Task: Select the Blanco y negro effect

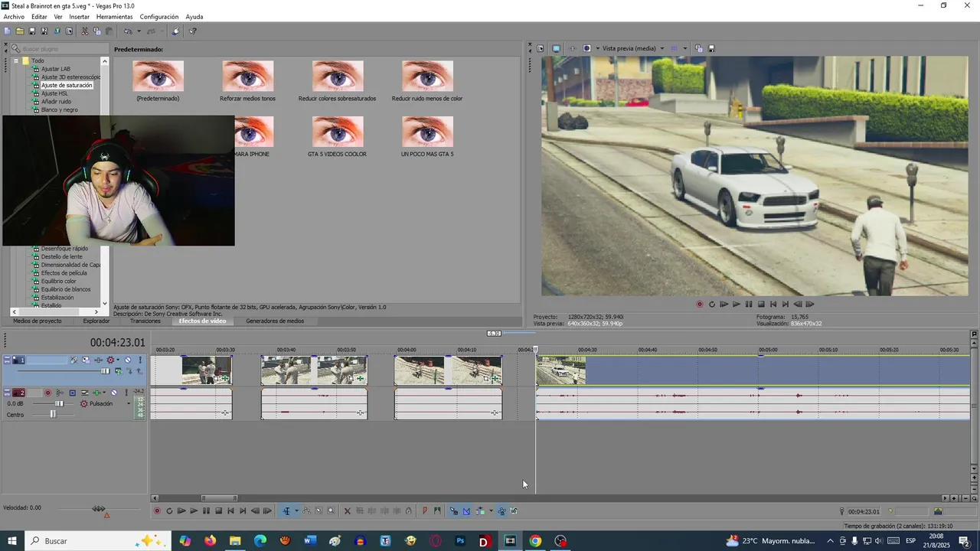Action: click(59, 110)
